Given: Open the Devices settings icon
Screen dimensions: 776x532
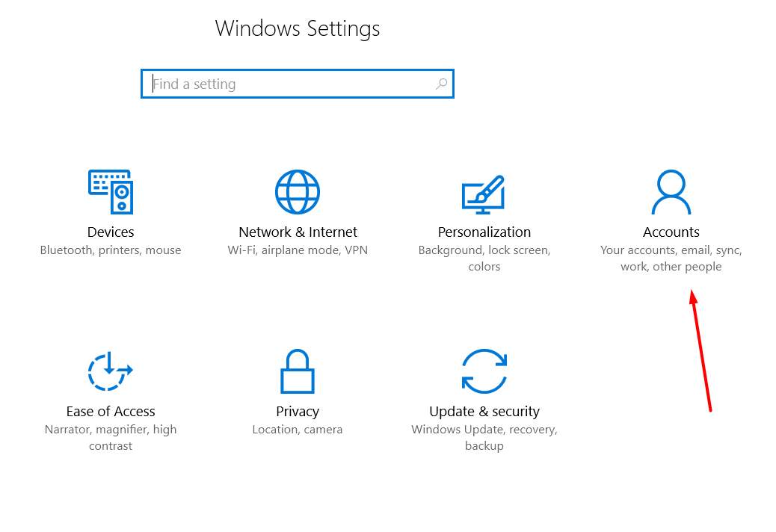Looking at the screenshot, I should (x=111, y=191).
